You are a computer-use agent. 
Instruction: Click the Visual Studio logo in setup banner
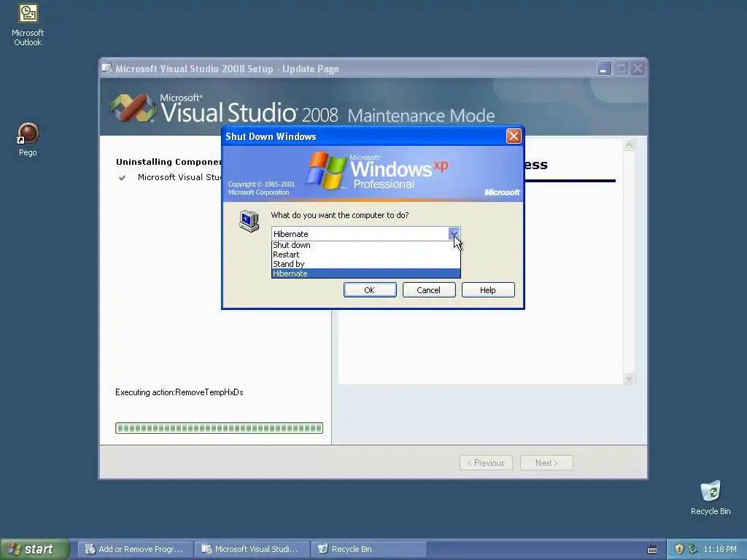coord(133,108)
